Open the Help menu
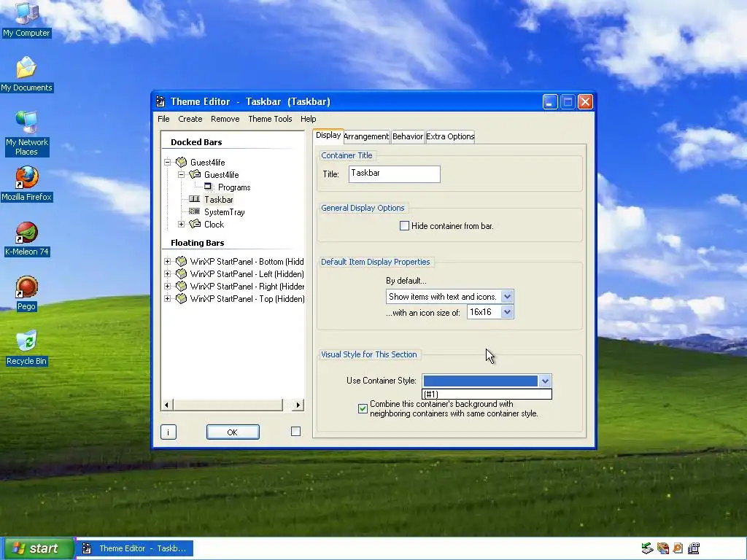The image size is (747, 560). pyautogui.click(x=309, y=119)
